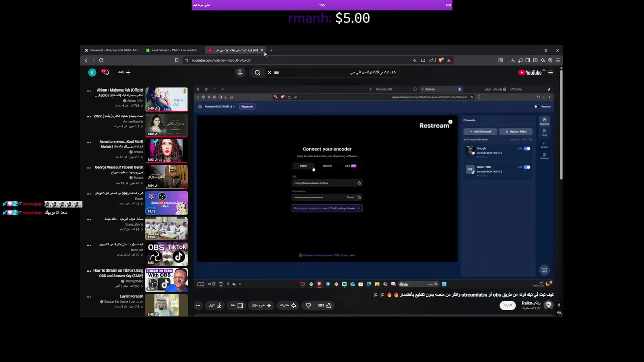The width and height of the screenshot is (644, 362).
Task: Open Restream Settings sidebar gear
Action: (x=544, y=156)
